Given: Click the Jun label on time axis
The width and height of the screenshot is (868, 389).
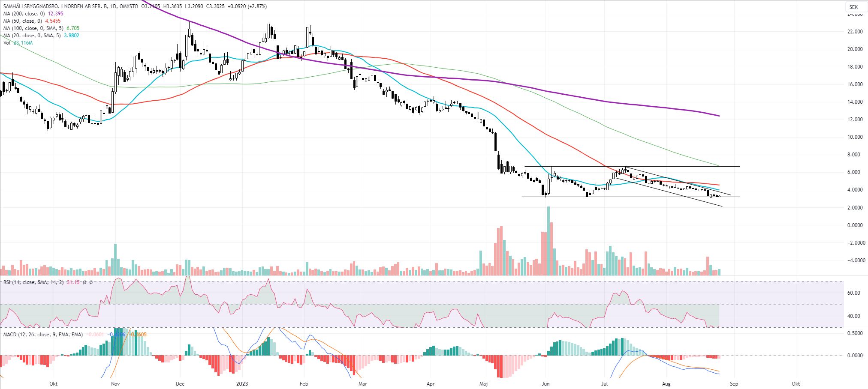Looking at the screenshot, I should 546,384.
